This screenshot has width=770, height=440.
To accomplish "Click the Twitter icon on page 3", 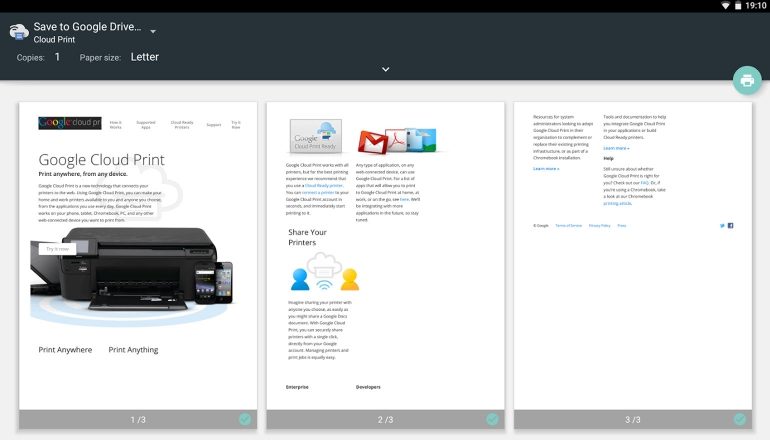I will point(722,226).
